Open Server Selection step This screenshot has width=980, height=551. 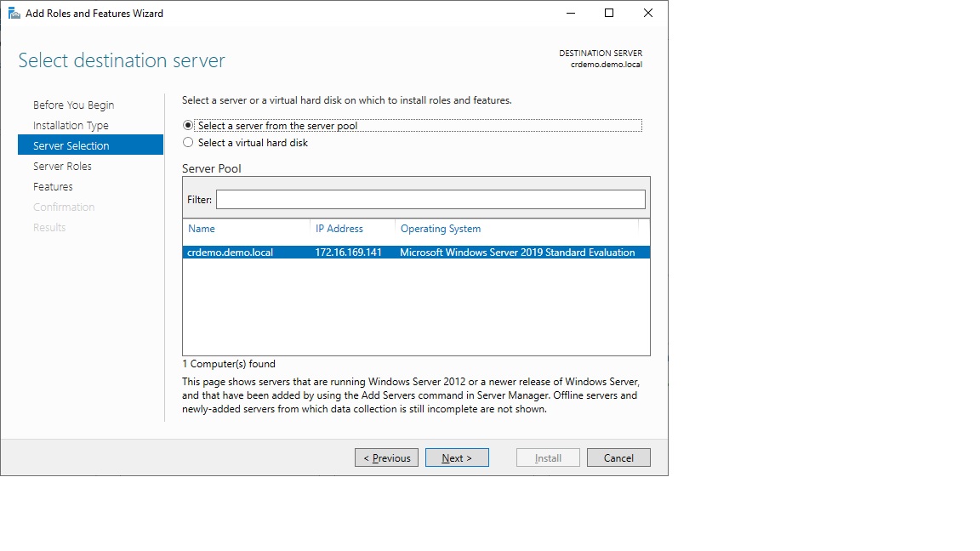point(91,145)
